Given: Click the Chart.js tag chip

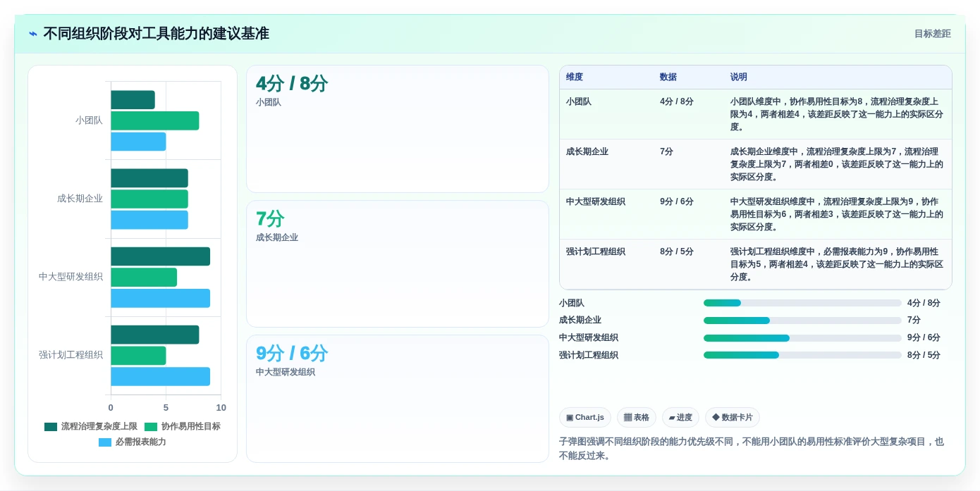Looking at the screenshot, I should pos(585,418).
